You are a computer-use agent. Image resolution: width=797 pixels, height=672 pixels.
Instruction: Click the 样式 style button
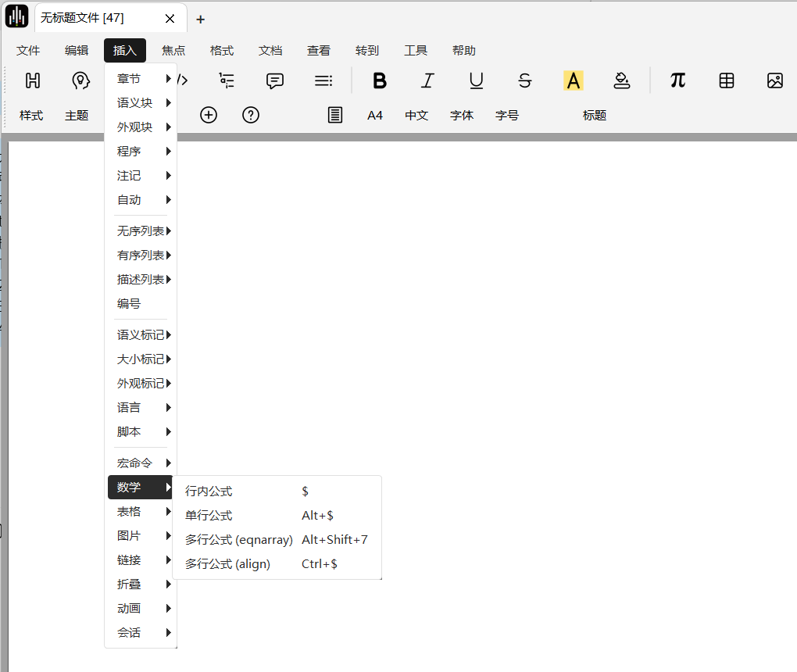point(31,115)
